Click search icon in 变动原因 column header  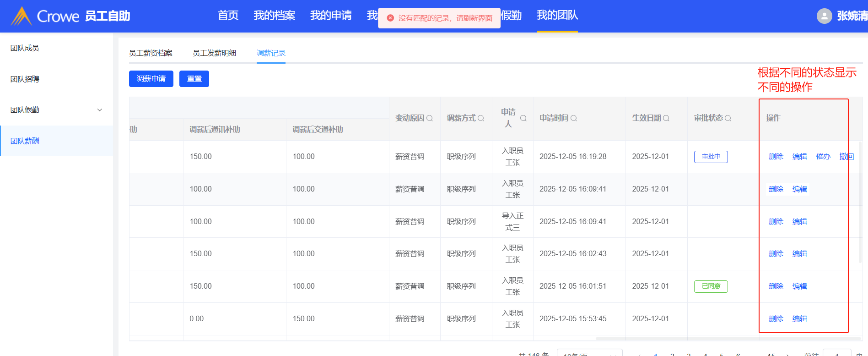[430, 118]
